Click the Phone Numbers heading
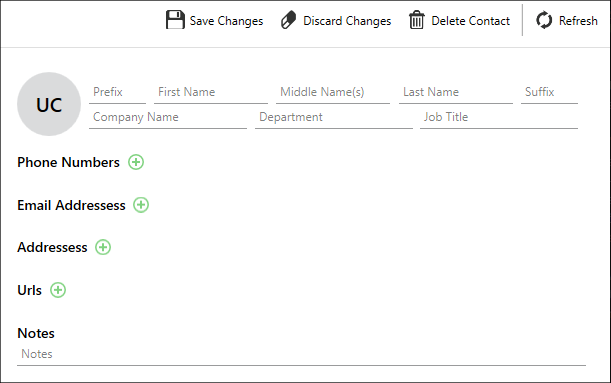 click(x=68, y=162)
